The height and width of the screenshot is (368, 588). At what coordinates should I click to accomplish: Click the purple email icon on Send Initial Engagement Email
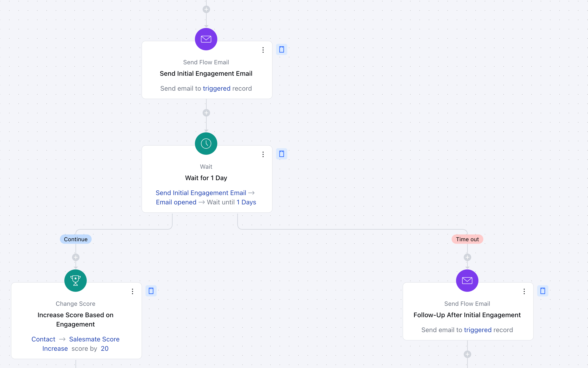[206, 39]
